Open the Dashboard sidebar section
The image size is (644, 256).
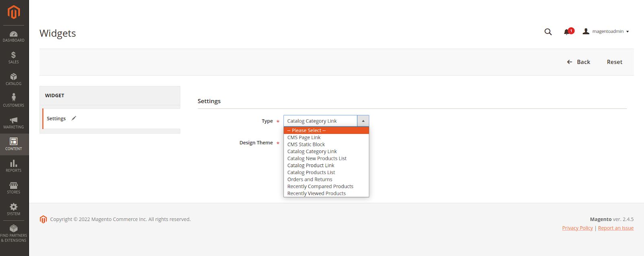point(14,37)
